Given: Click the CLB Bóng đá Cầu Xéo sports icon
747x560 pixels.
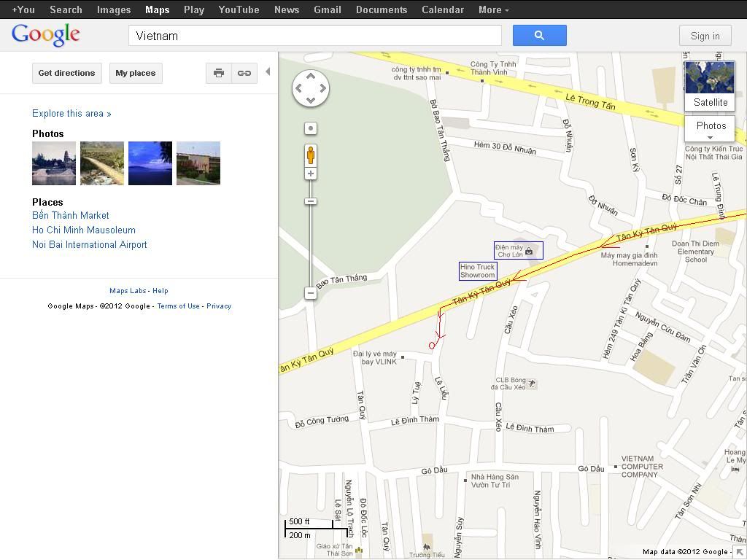Looking at the screenshot, I should point(532,384).
